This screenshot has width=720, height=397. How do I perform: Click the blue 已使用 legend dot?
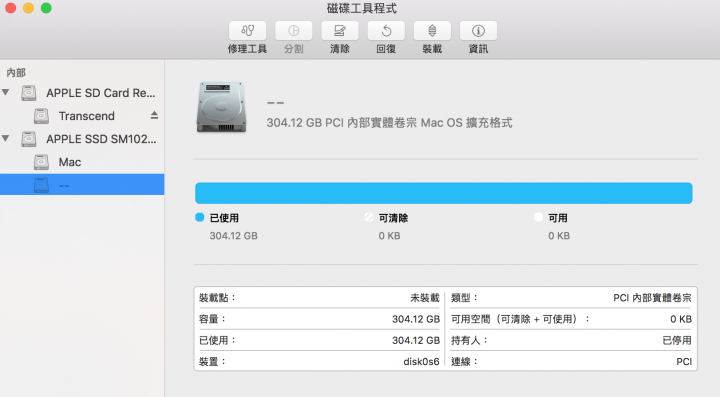coord(200,218)
